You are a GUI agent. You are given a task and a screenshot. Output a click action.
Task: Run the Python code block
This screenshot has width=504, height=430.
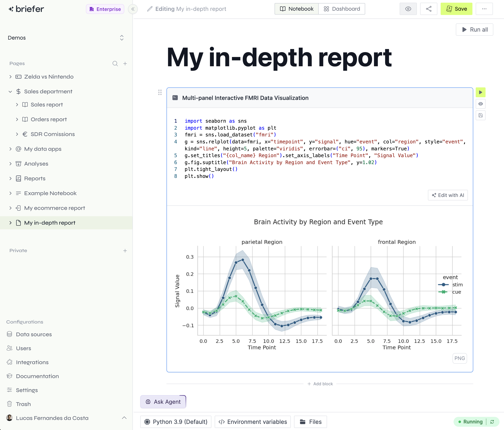tap(480, 93)
